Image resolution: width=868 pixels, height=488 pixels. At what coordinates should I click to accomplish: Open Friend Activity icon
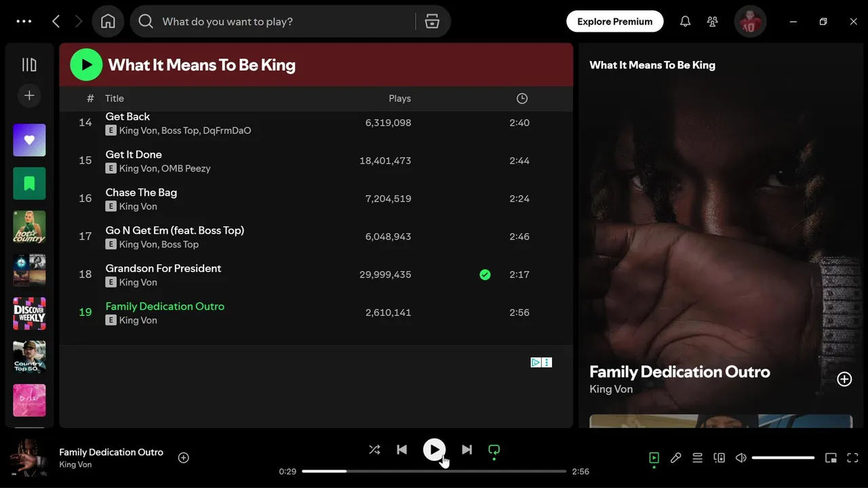pyautogui.click(x=712, y=22)
